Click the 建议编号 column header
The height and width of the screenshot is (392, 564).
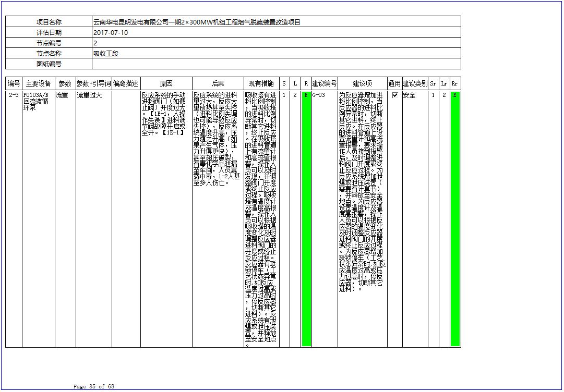click(325, 83)
